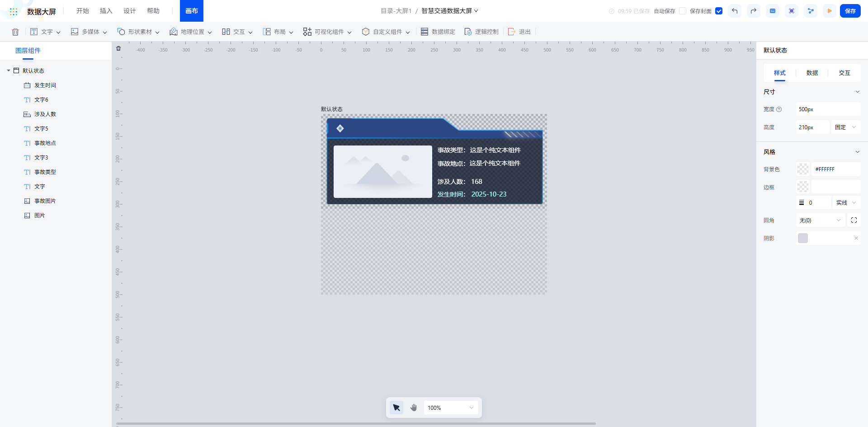Switch to the 数据 properties tab
The image size is (868, 427).
pyautogui.click(x=812, y=73)
